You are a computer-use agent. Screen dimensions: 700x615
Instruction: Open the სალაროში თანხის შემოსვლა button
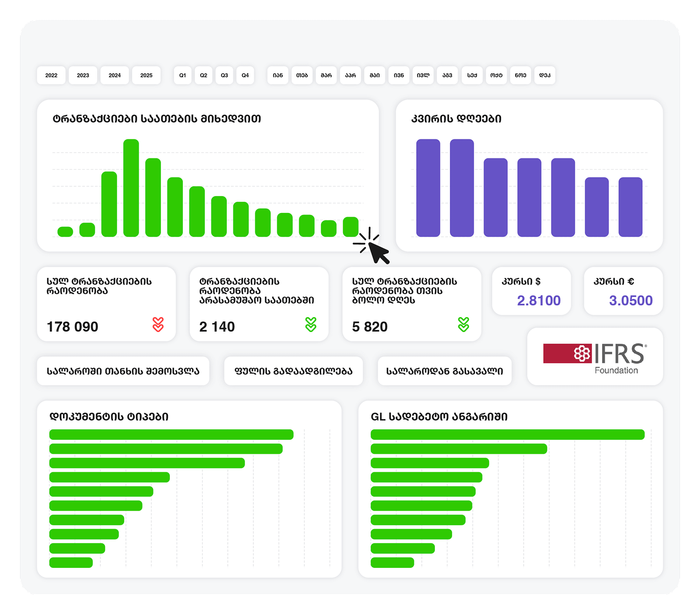click(x=123, y=371)
